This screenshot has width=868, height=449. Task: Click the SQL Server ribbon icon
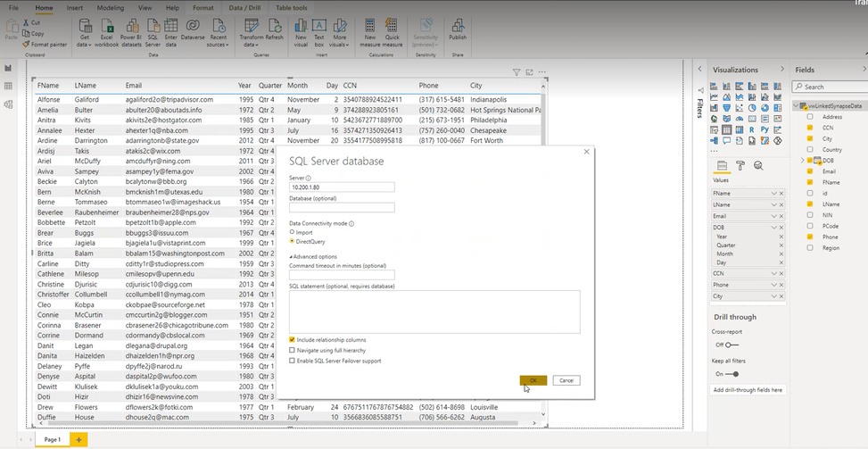point(153,33)
